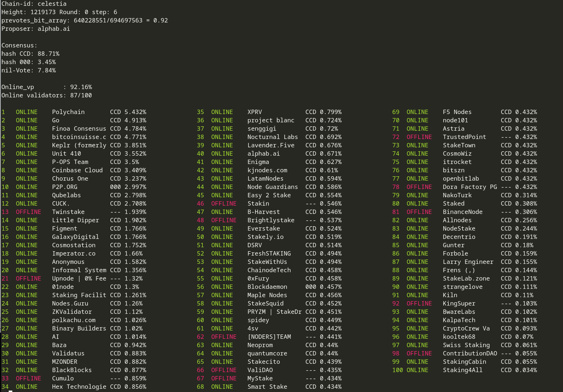Click the Swiss Staking validator
The height and width of the screenshot is (392, 563).
466,345
